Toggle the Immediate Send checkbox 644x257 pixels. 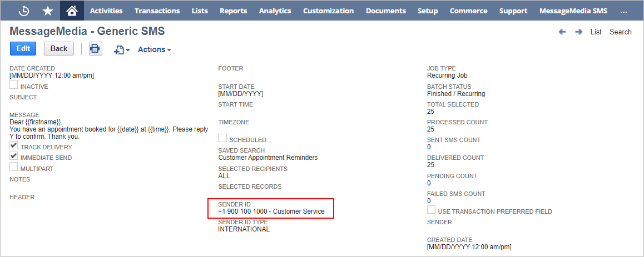pos(13,156)
